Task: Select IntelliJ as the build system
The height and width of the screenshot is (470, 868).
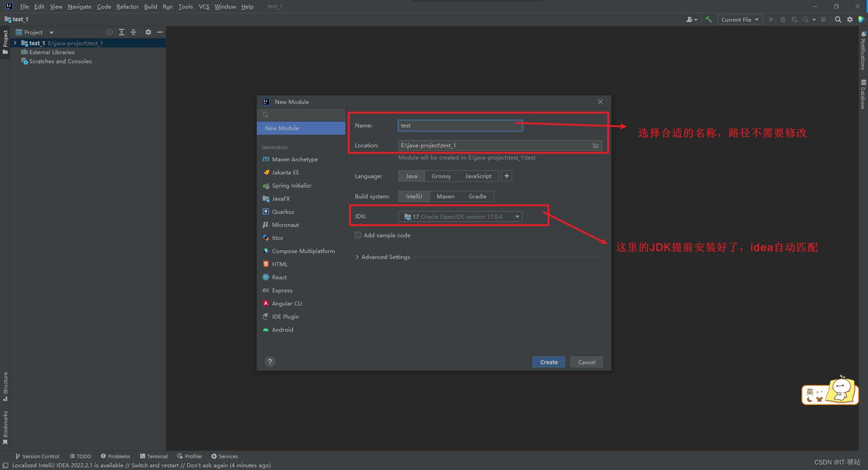Action: coord(414,197)
